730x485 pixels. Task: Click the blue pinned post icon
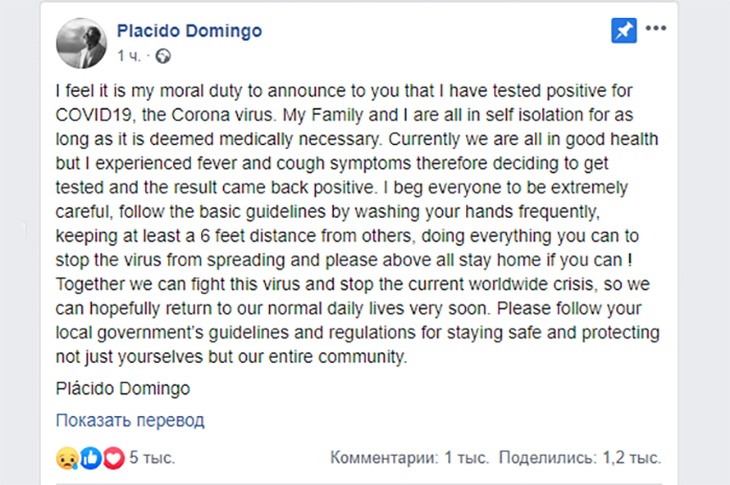623,31
